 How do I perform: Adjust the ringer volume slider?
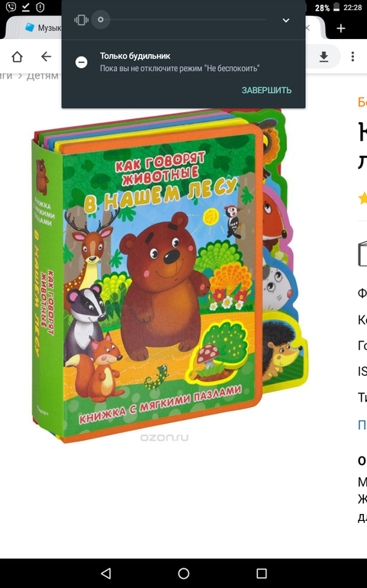182,20
